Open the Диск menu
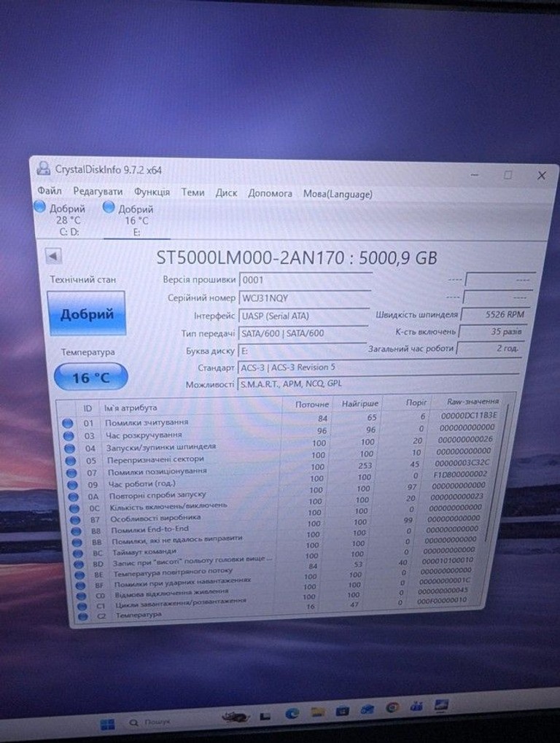The height and width of the screenshot is (743, 560). 226,192
